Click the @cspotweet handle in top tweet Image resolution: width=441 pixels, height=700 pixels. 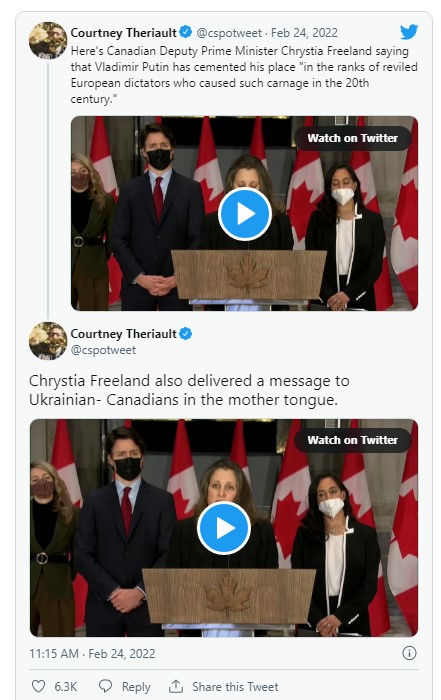click(x=229, y=33)
